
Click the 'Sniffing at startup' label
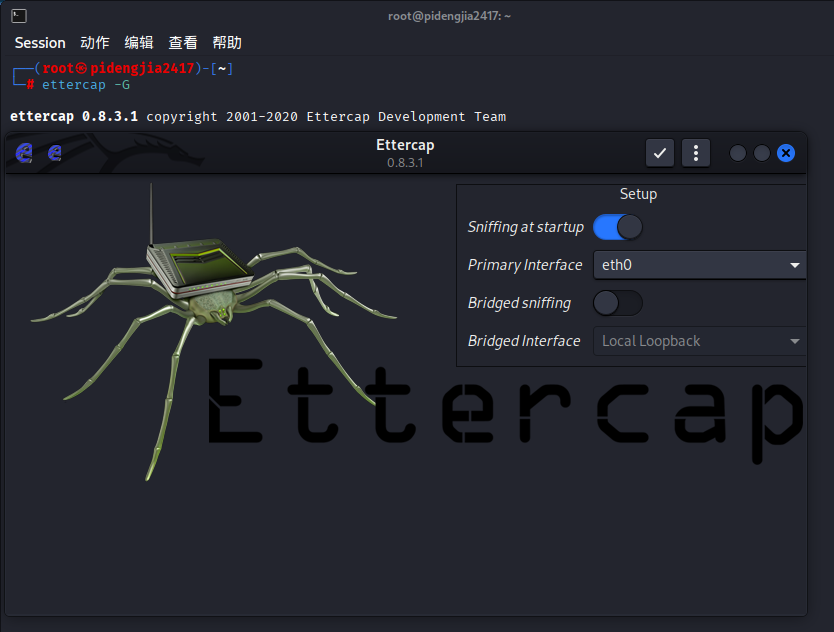click(526, 227)
